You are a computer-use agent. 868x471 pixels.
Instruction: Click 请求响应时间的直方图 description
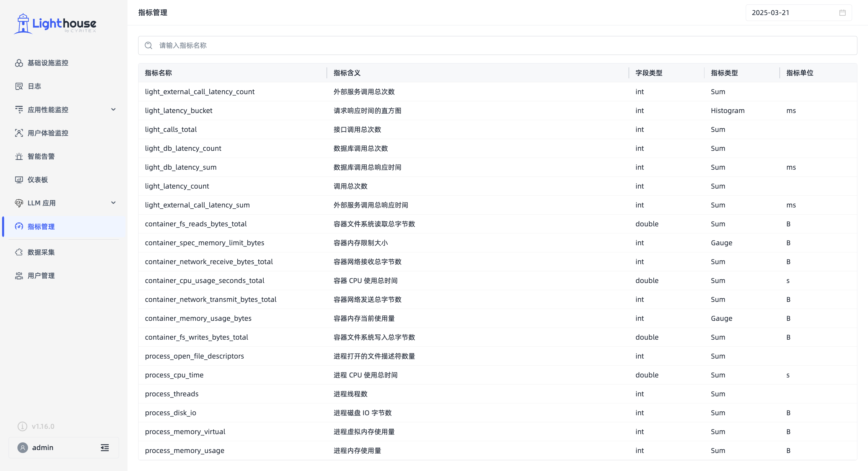click(367, 110)
